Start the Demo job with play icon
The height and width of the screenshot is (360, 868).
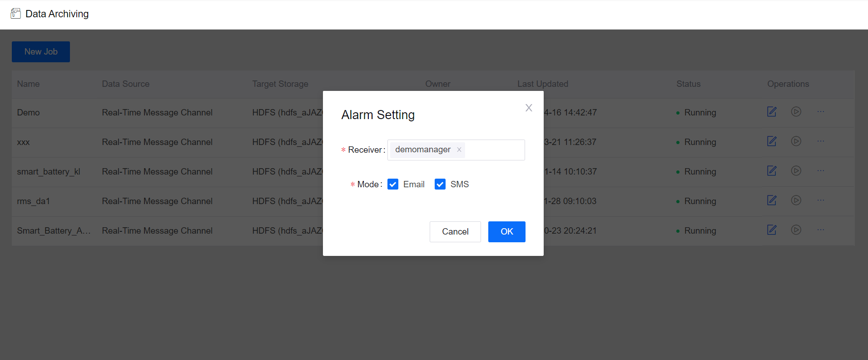click(x=796, y=111)
